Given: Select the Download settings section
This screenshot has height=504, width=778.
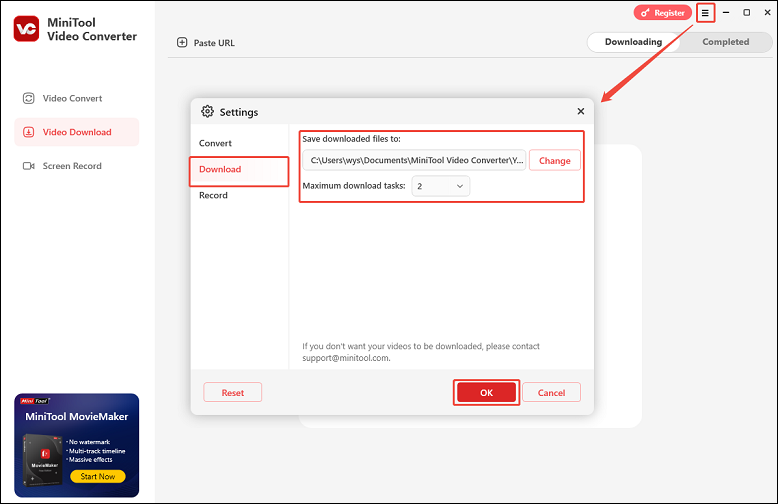Looking at the screenshot, I should [x=239, y=170].
